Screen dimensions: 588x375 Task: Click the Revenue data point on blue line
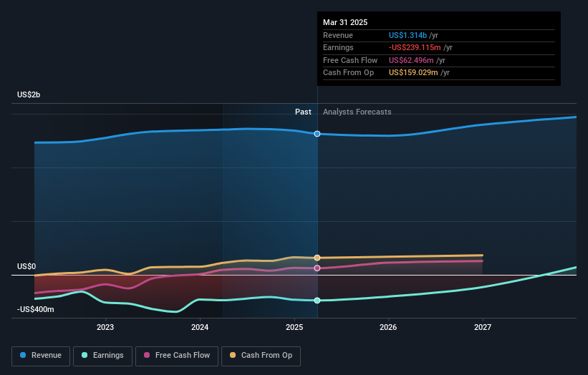point(317,134)
